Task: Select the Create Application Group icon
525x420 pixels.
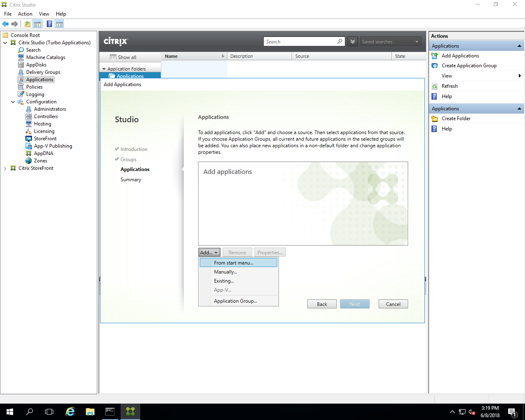Action: (x=434, y=65)
